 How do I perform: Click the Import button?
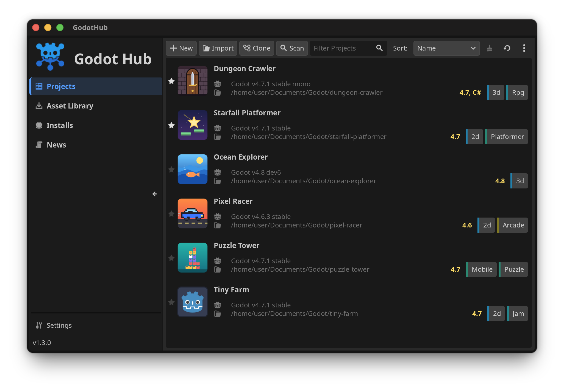click(218, 48)
